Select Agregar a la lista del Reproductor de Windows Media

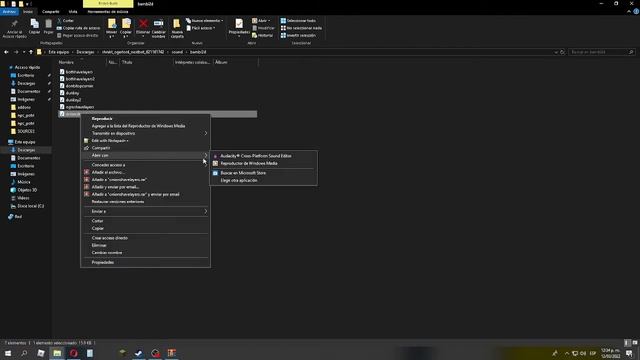pyautogui.click(x=138, y=126)
